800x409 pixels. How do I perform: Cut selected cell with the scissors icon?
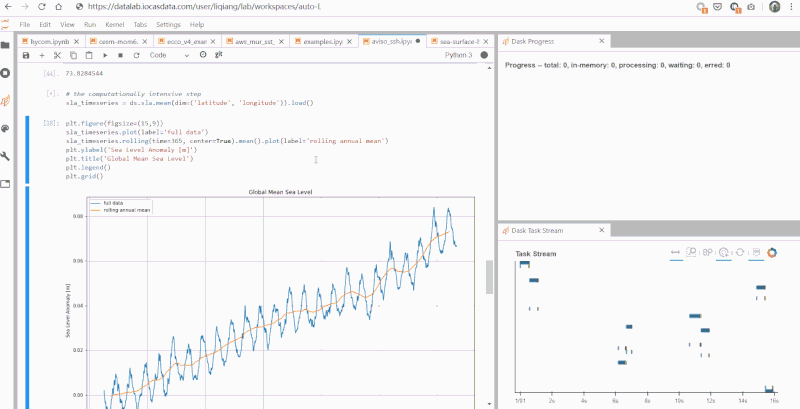(x=57, y=55)
